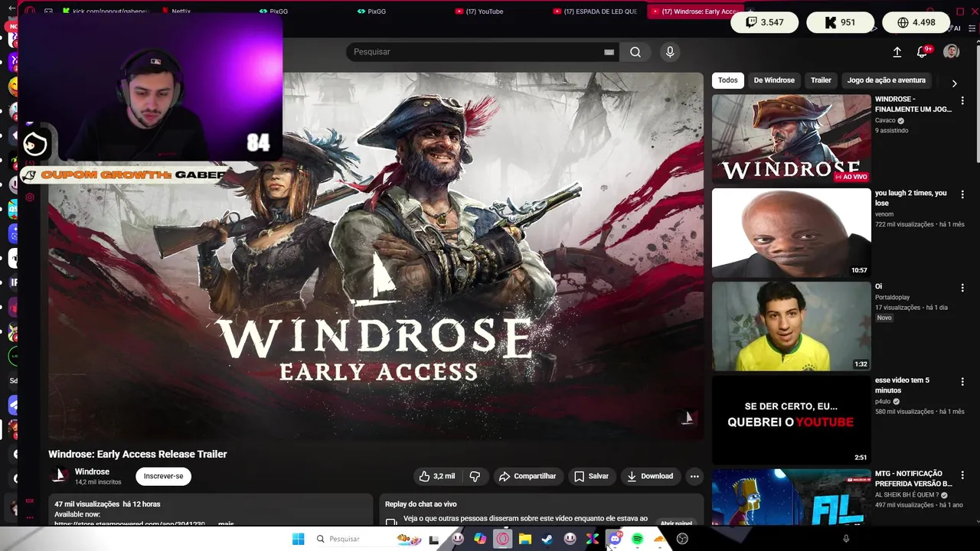Screen dimensions: 980x551
Task: Click the taskbar microphone tray icon
Action: [x=846, y=539]
